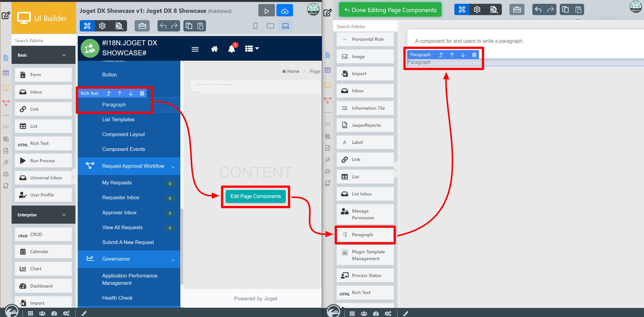The image size is (644, 317).
Task: Click the settings gear icon in right toolbar
Action: [477, 10]
